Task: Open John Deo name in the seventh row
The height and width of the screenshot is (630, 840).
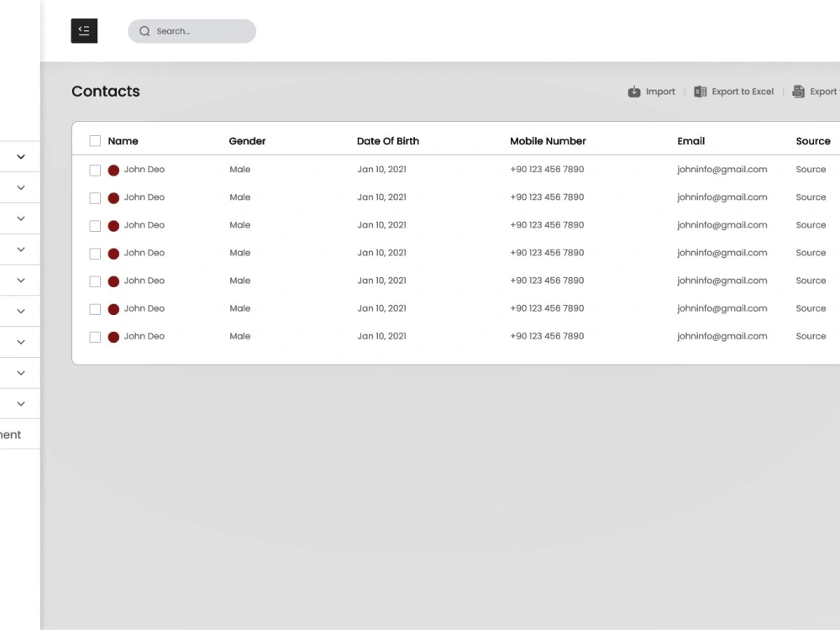Action: coord(144,337)
